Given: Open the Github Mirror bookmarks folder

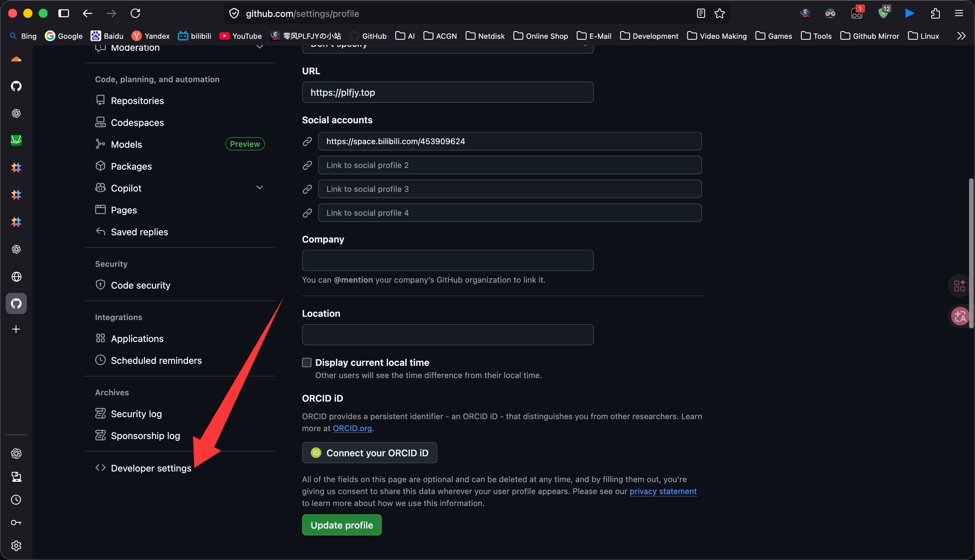Looking at the screenshot, I should [x=870, y=36].
